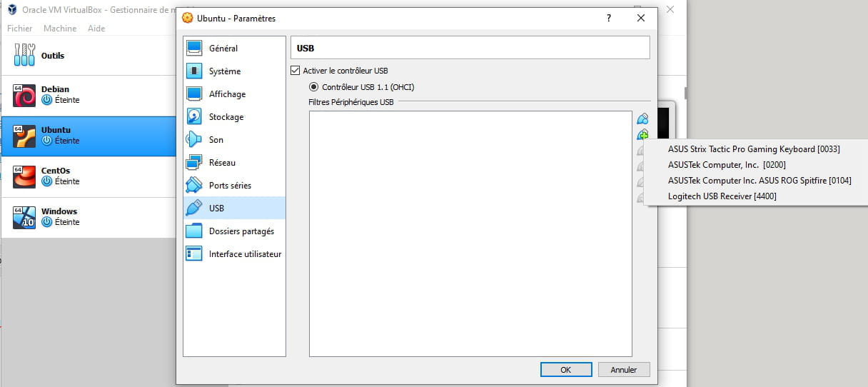Open the Son speaker icon

click(194, 140)
